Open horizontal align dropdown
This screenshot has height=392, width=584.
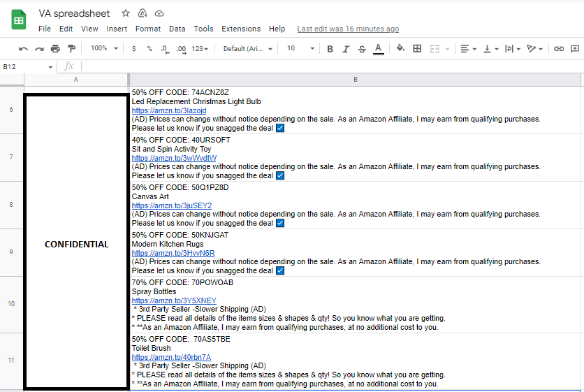pyautogui.click(x=468, y=49)
